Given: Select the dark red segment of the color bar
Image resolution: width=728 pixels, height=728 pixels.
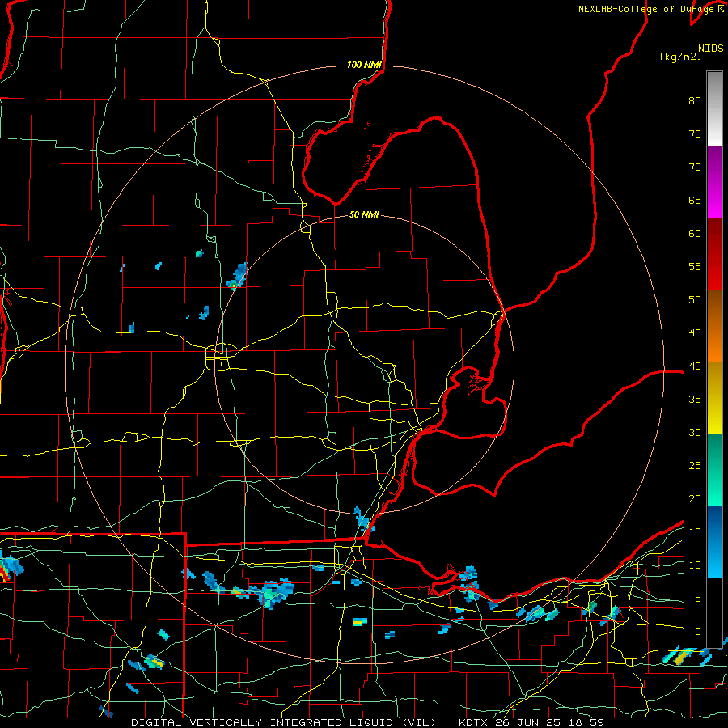Looking at the screenshot, I should [x=714, y=254].
